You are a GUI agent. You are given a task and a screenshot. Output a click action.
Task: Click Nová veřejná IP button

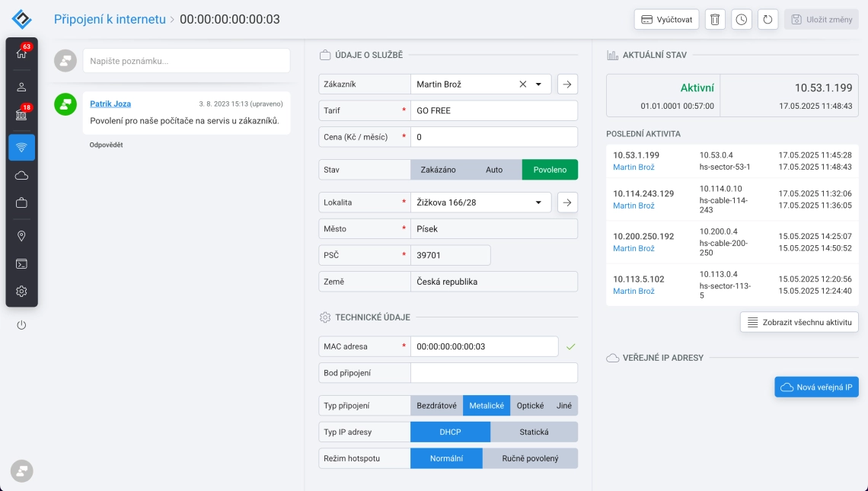tap(816, 387)
